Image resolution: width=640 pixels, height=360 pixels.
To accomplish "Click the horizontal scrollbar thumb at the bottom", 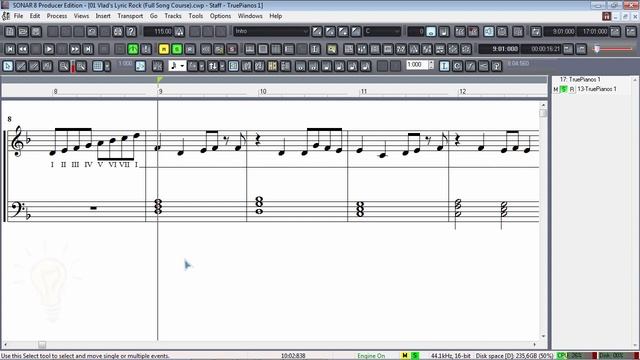I will point(42,344).
